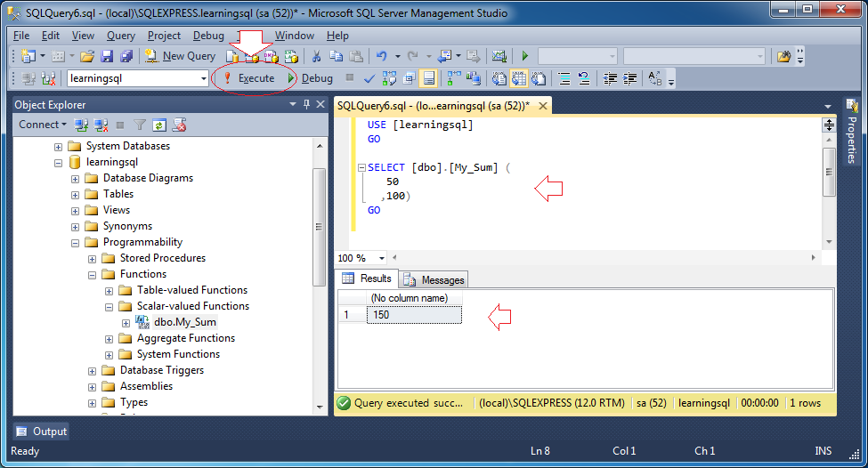868x468 pixels.
Task: Click the Cut scissors icon
Action: point(316,56)
